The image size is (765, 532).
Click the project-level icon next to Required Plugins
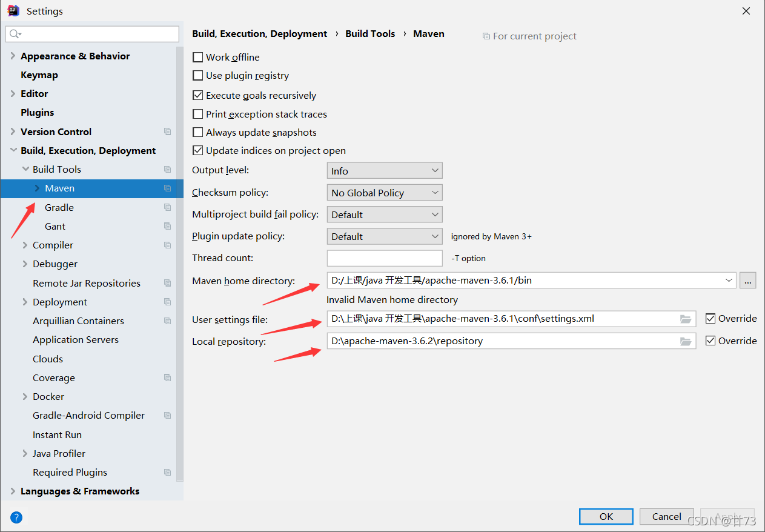[168, 473]
